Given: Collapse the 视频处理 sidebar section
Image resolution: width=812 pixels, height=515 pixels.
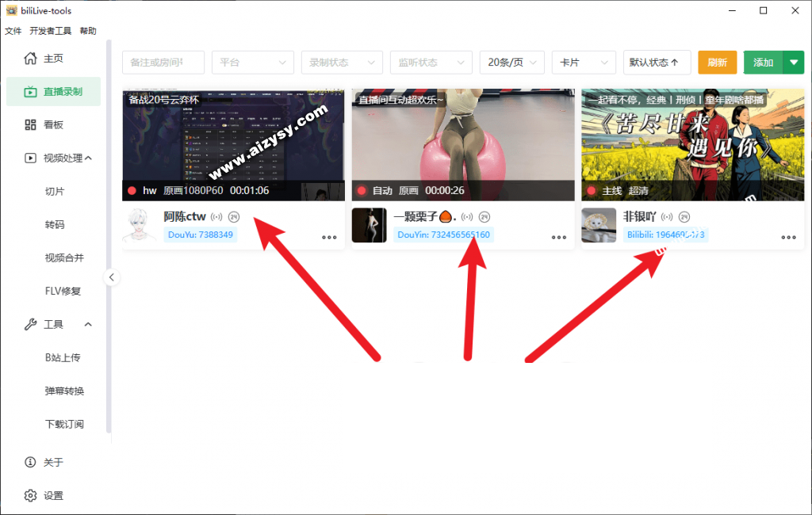Looking at the screenshot, I should point(88,158).
